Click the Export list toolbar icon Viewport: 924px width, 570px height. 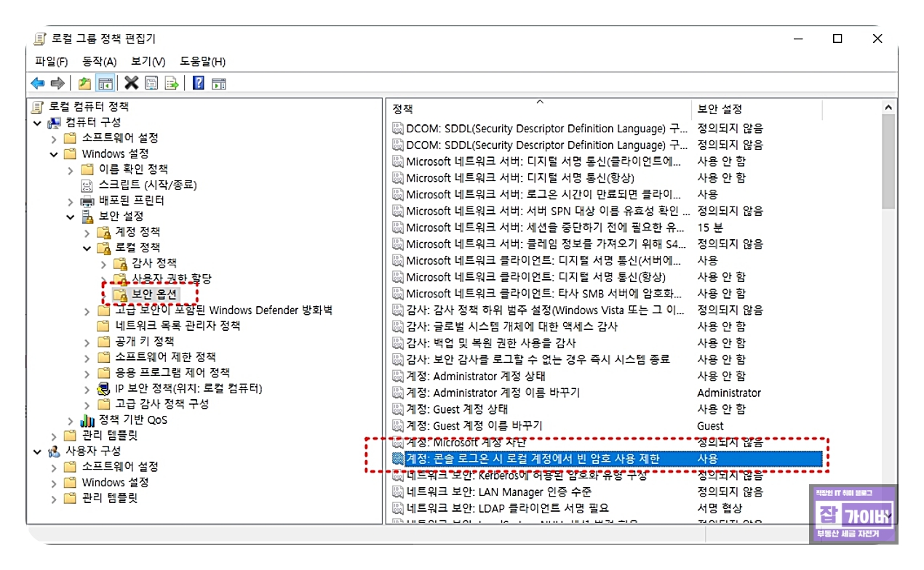pyautogui.click(x=172, y=82)
